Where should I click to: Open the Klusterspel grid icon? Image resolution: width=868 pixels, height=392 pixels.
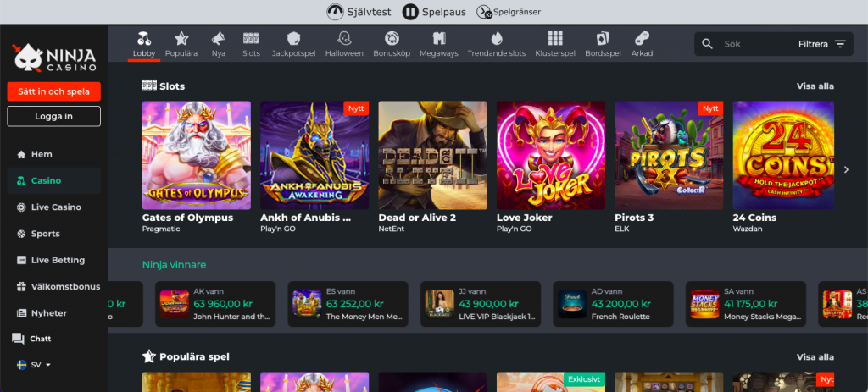point(555,39)
